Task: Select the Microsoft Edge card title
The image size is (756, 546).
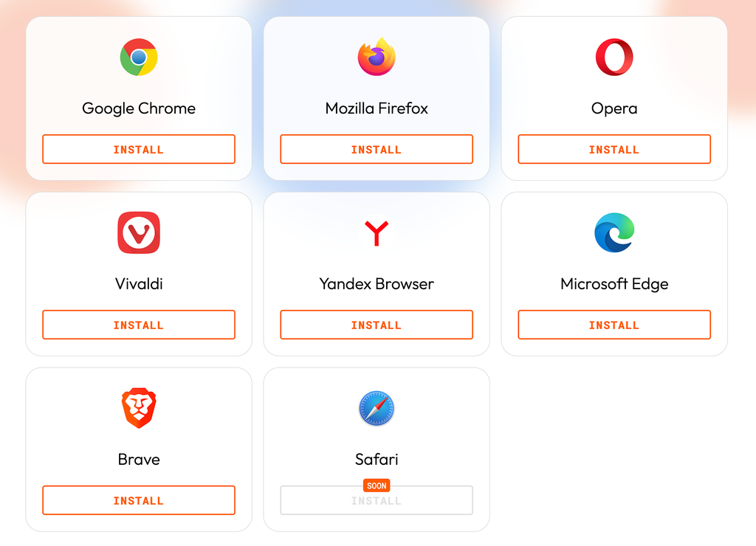Action: 614,284
